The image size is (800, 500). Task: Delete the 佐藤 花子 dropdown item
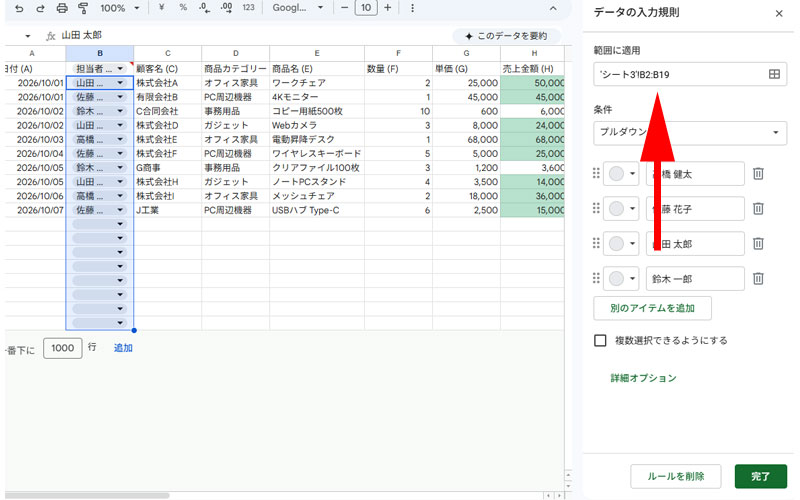[758, 209]
